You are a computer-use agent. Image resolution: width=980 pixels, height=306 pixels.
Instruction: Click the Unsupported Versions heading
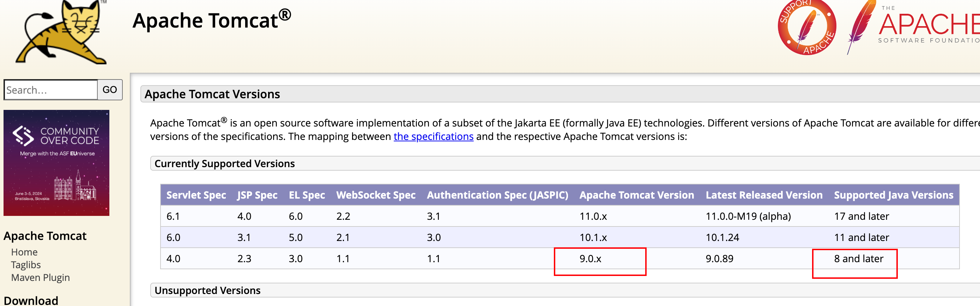tap(207, 290)
